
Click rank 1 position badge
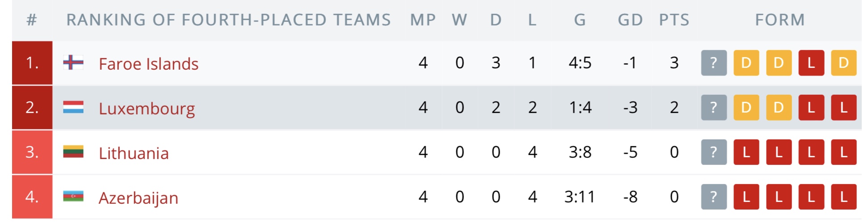[32, 63]
